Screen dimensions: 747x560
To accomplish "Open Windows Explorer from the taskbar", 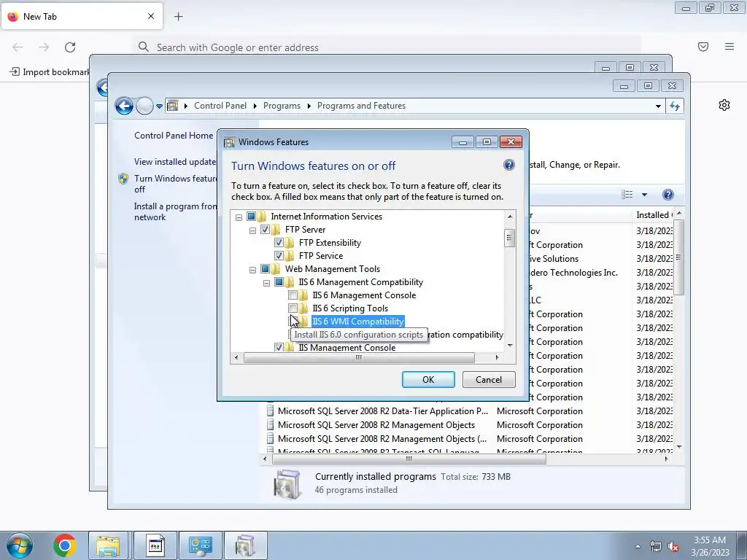I will tap(108, 545).
